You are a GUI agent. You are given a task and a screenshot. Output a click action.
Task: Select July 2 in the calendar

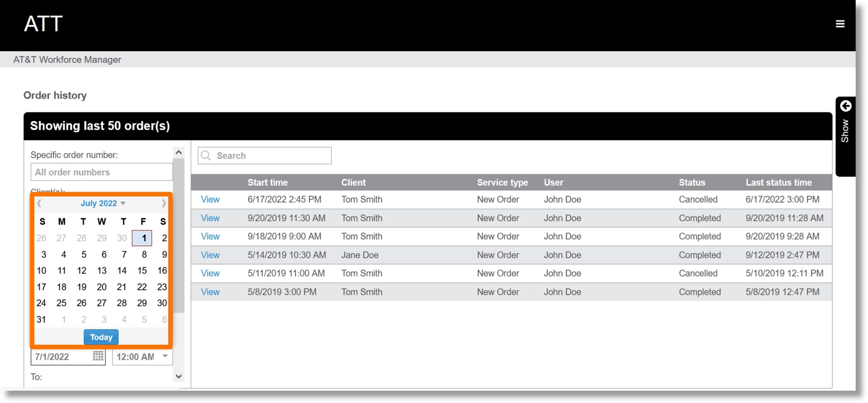point(164,238)
